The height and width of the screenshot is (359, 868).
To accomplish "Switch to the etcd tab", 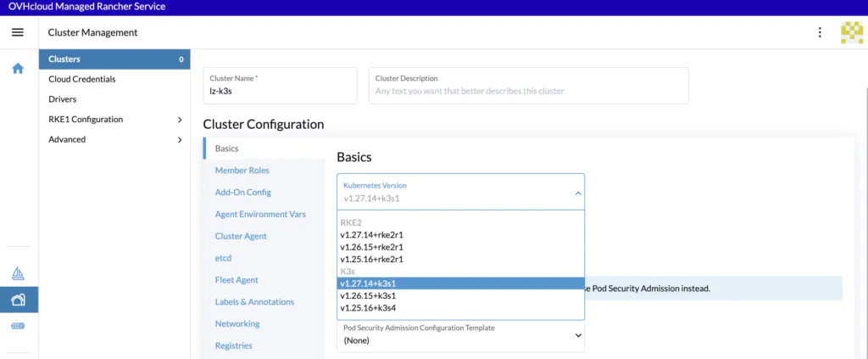I will tap(264, 258).
